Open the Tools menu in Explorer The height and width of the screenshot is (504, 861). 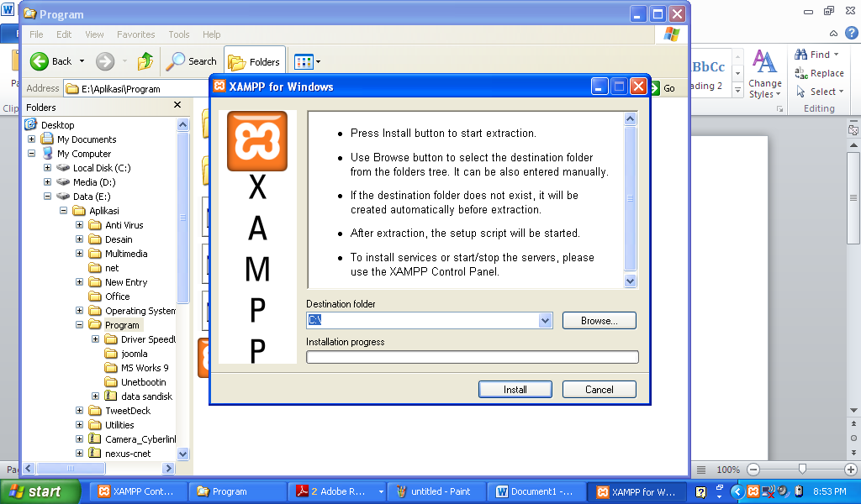[179, 34]
